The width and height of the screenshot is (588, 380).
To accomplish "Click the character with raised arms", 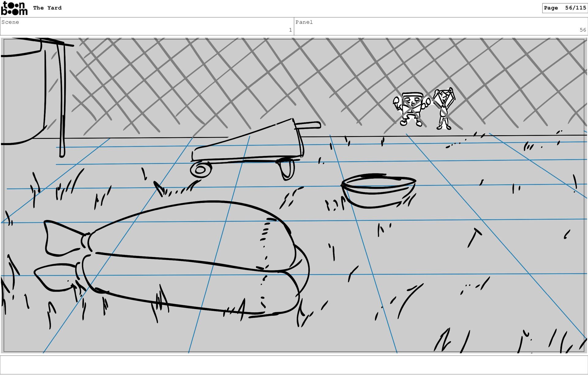I will click(444, 108).
